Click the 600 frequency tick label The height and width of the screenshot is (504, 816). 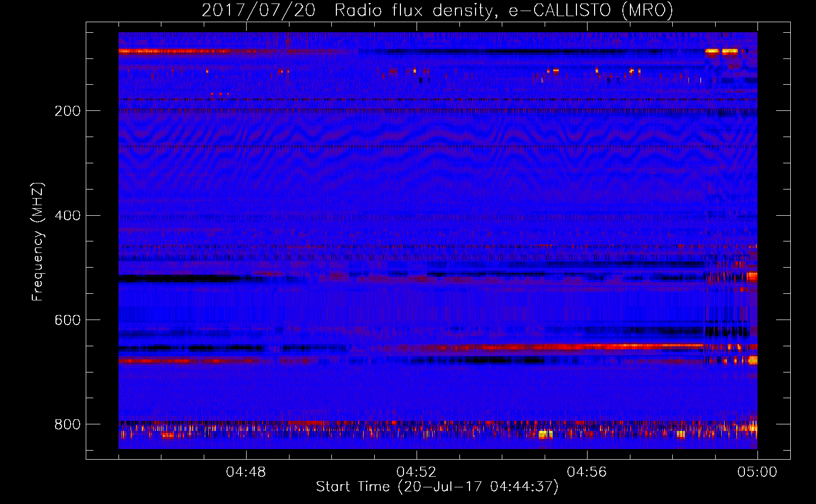tap(67, 320)
